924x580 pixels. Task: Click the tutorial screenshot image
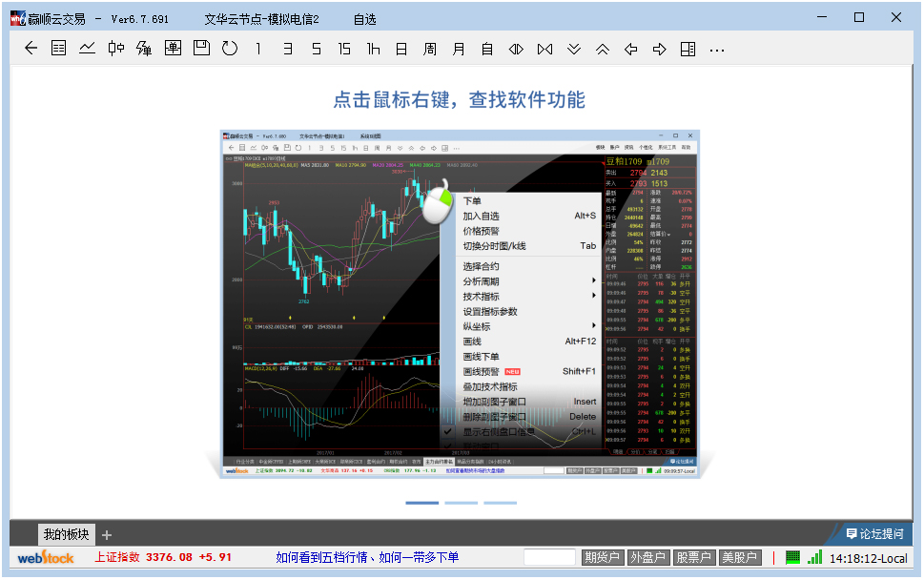coord(460,303)
